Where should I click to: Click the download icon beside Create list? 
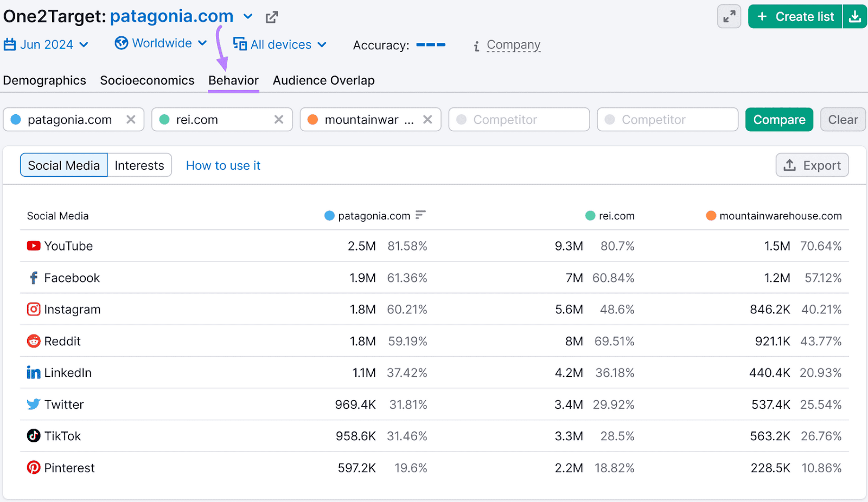(855, 16)
